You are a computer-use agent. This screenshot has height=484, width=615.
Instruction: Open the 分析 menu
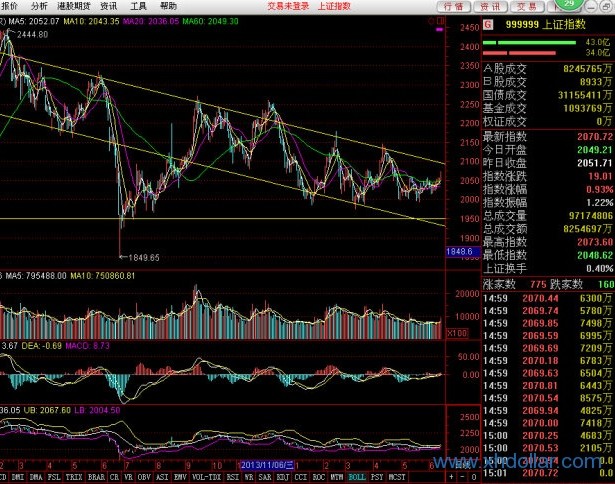[38, 6]
